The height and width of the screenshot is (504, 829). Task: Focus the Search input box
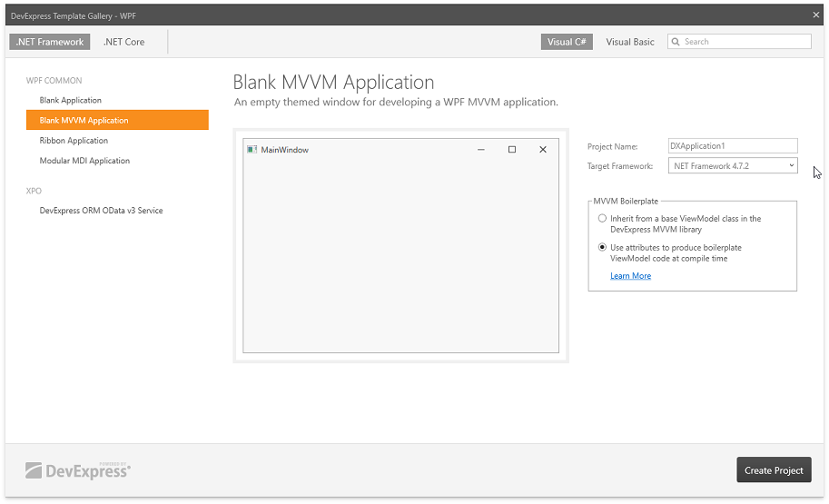(739, 42)
